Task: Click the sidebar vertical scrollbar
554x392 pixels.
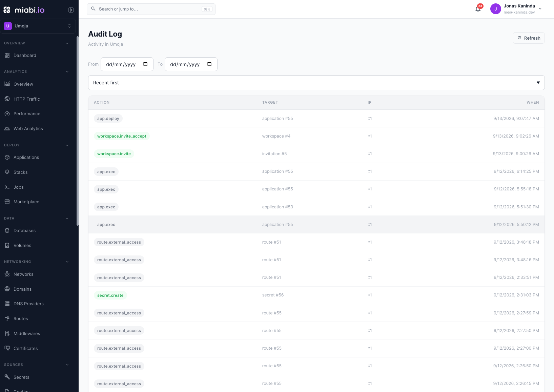Action: point(78,131)
